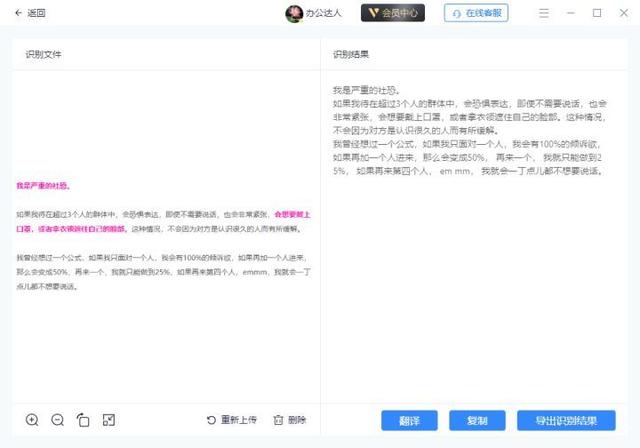Click the 复制 copy button

tap(477, 421)
